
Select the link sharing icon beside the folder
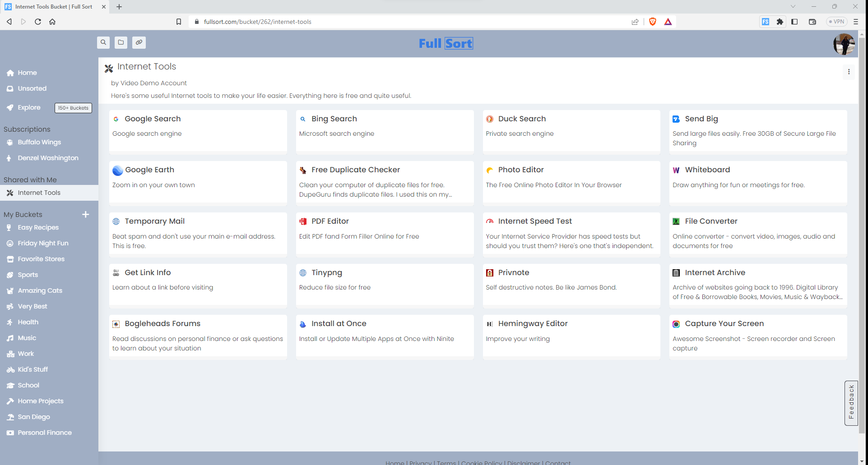point(139,42)
